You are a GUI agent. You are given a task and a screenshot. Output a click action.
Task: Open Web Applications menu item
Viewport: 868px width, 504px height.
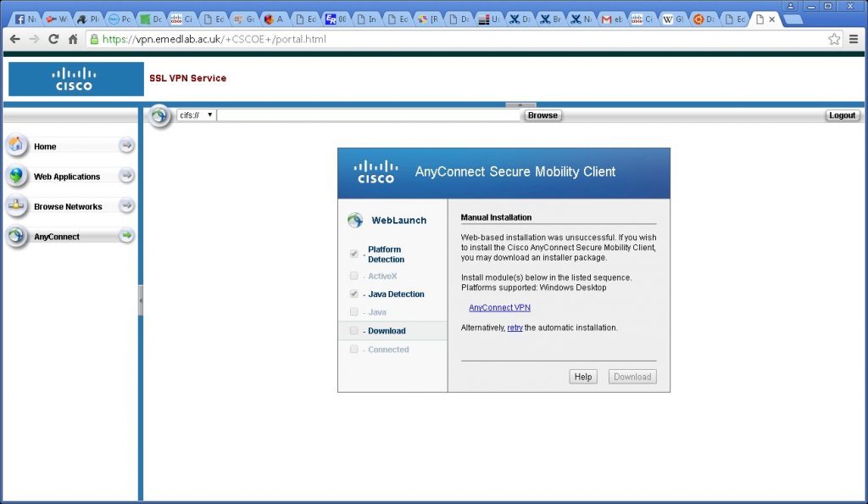[67, 176]
